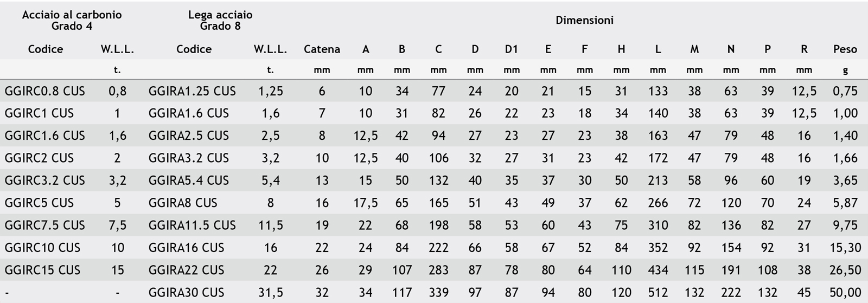This screenshot has width=868, height=303.
Task: Click the 50,00 weight value
Action: click(845, 293)
